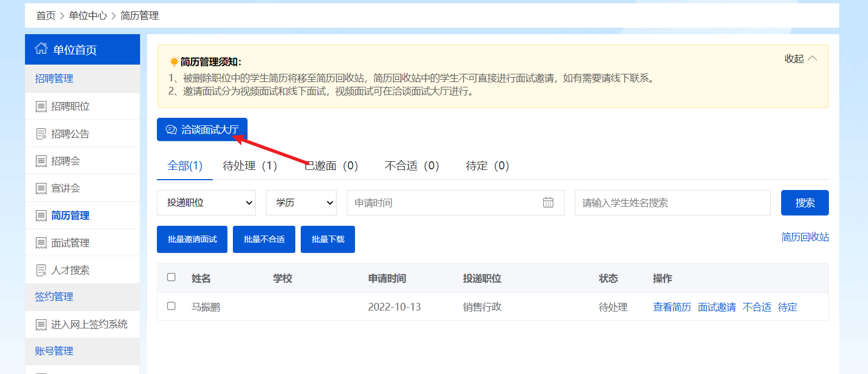Viewport: 868px width, 374px height.
Task: Click the document icon next to 招聘公告
Action: 41,134
